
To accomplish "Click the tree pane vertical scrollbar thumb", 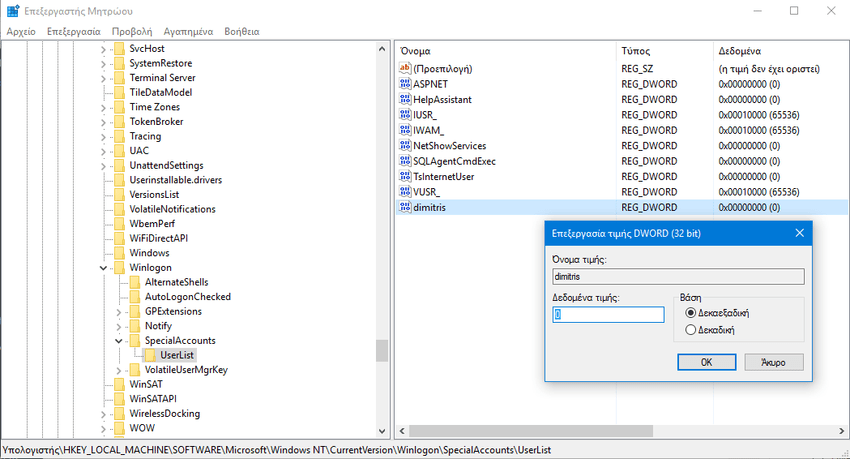I will (381, 351).
